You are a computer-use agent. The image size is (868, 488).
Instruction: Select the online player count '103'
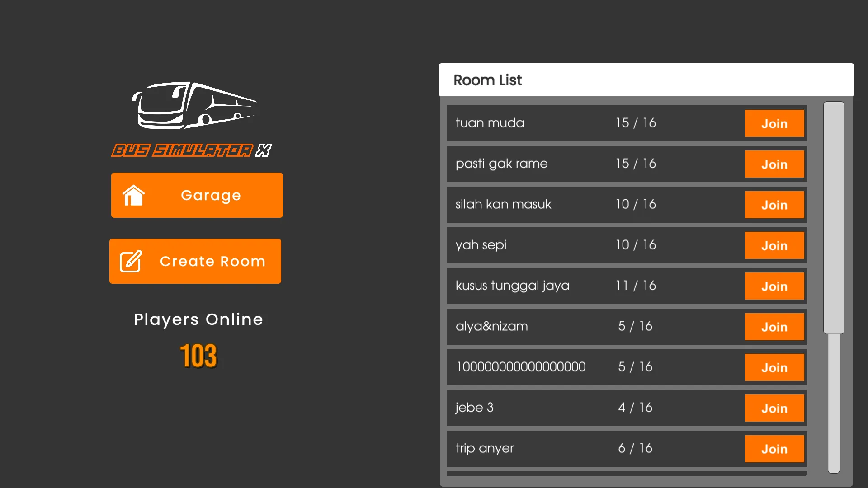pos(198,356)
